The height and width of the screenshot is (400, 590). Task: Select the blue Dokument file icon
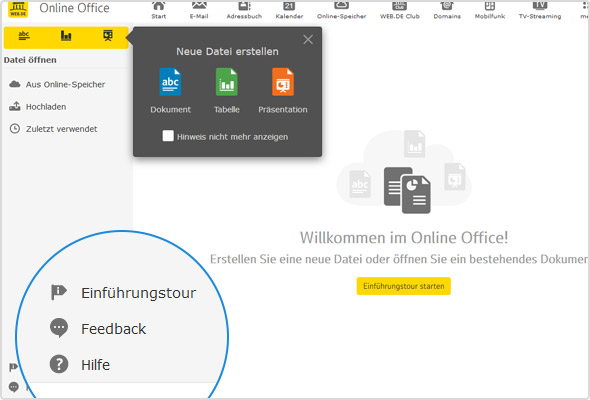(x=170, y=82)
